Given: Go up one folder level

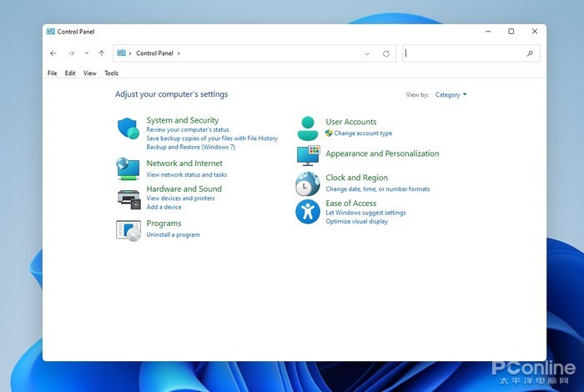Looking at the screenshot, I should [x=102, y=53].
